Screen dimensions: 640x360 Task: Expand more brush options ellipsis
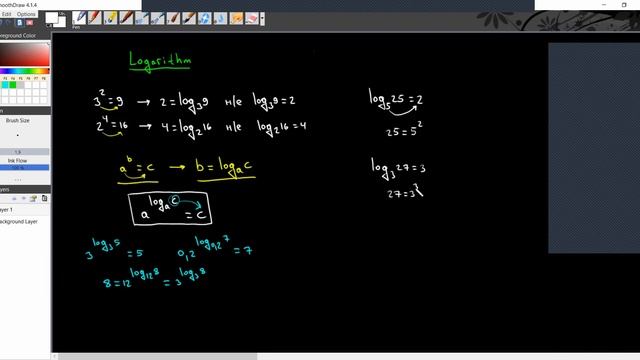click(18, 180)
